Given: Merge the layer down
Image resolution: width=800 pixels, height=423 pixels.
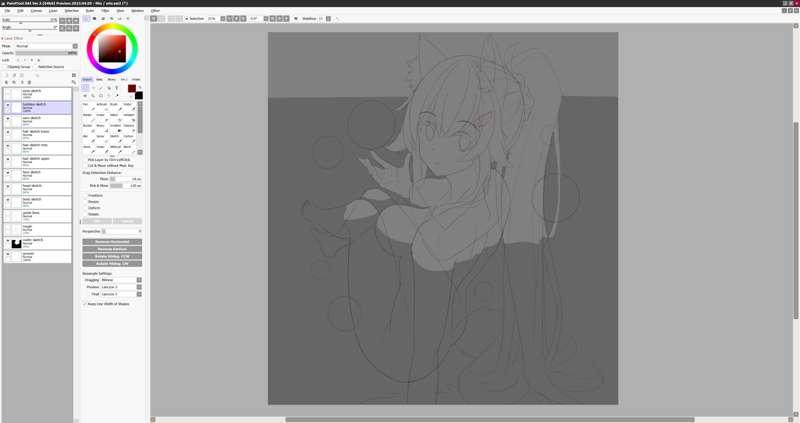Looking at the screenshot, I should (14, 82).
